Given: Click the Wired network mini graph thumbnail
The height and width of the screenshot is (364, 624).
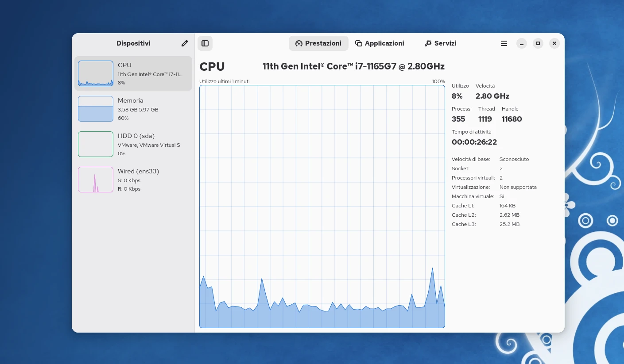Looking at the screenshot, I should (96, 180).
